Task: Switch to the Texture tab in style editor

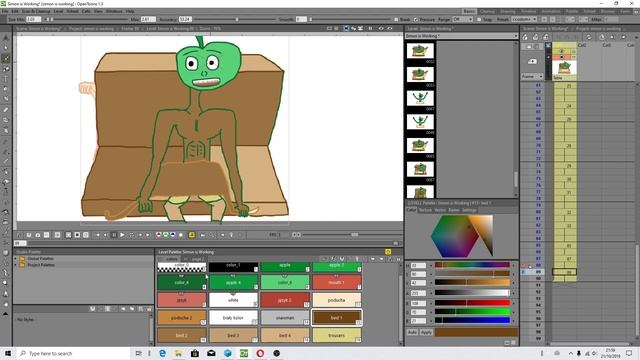Action: tap(425, 210)
